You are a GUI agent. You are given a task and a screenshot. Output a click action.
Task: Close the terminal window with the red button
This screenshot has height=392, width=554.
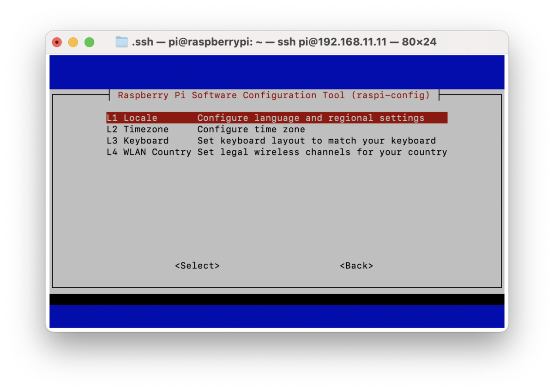[57, 42]
